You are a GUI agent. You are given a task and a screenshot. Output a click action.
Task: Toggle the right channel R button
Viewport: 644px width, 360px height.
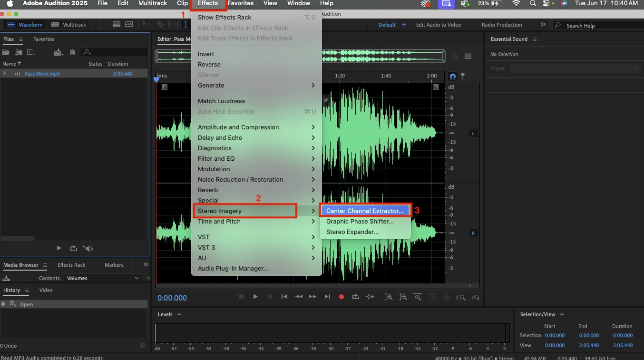473,233
